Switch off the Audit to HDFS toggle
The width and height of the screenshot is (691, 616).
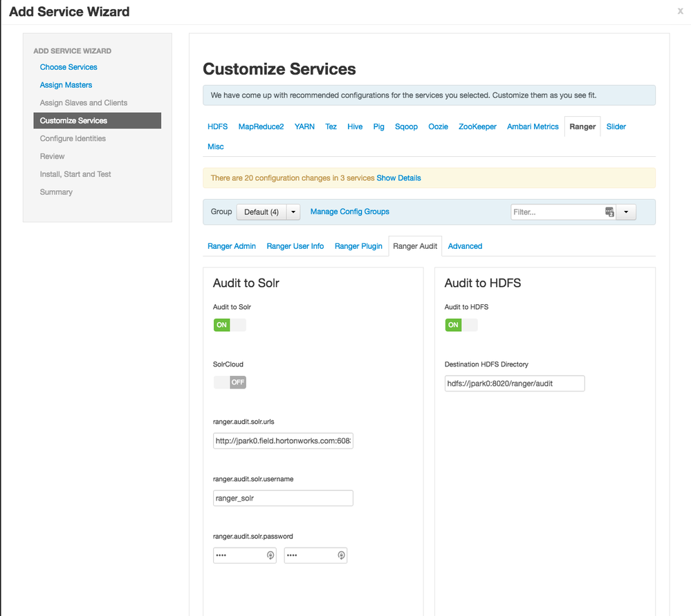[461, 325]
